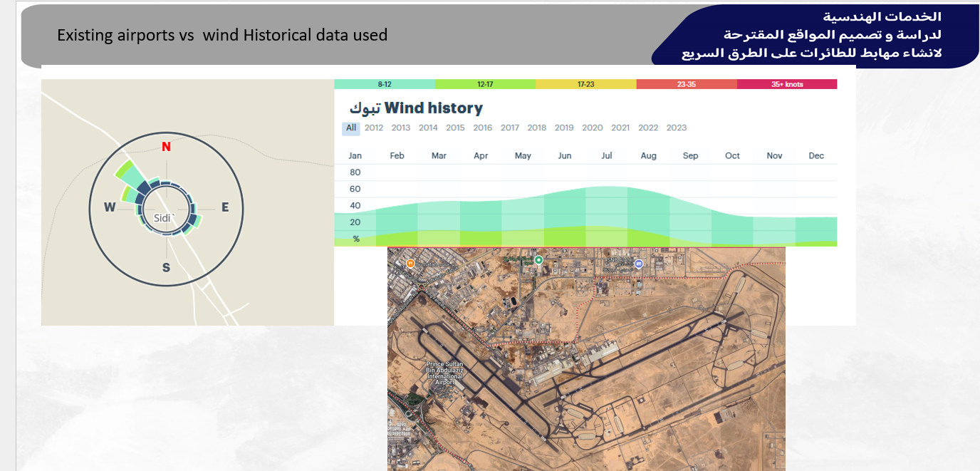Click the red N on wind compass
This screenshot has height=471, width=980.
pyautogui.click(x=166, y=147)
